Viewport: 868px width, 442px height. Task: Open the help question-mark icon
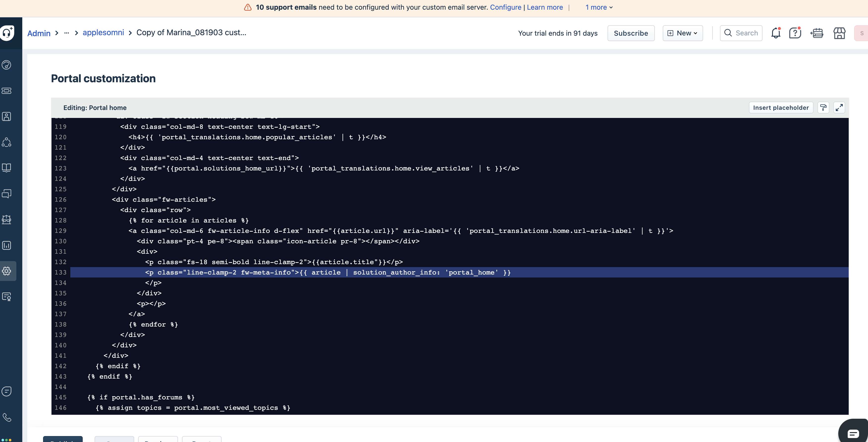click(x=795, y=33)
